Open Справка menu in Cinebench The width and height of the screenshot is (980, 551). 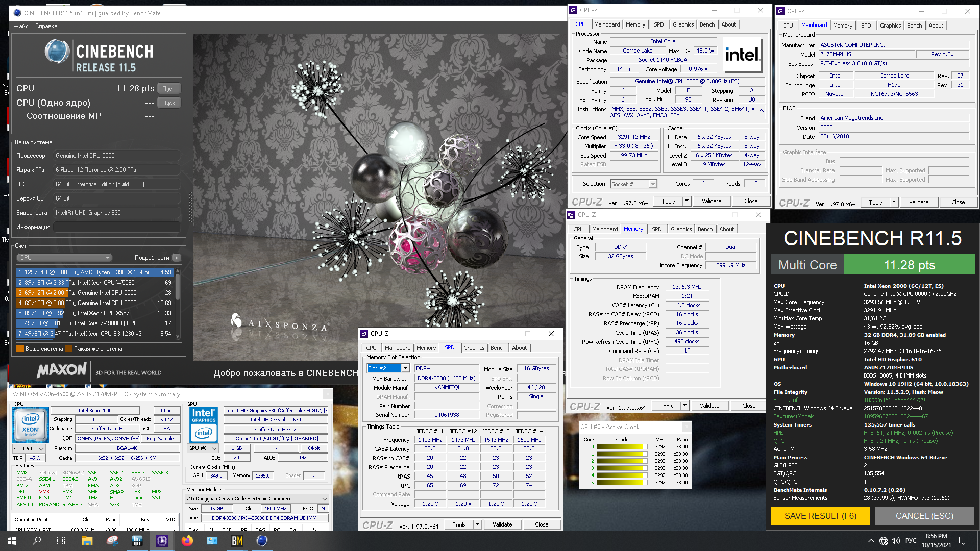point(46,26)
